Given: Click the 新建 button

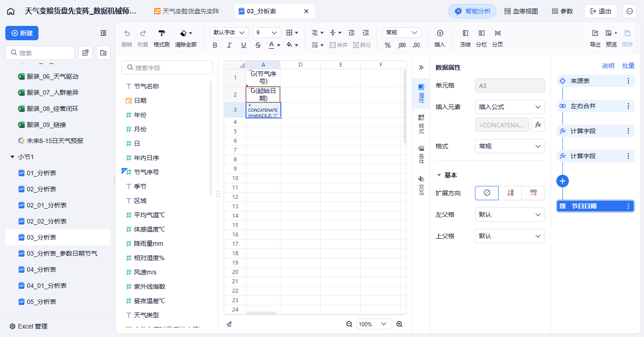Looking at the screenshot, I should [x=22, y=33].
